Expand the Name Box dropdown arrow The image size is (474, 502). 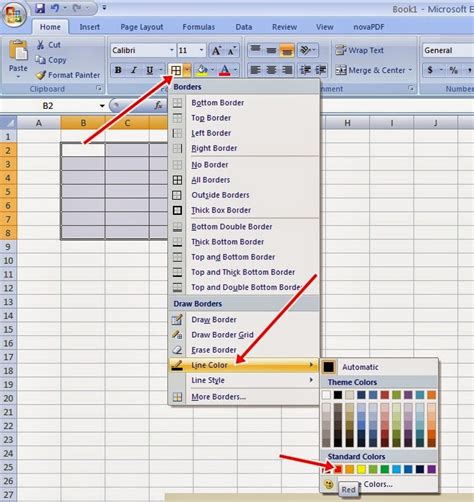point(102,106)
